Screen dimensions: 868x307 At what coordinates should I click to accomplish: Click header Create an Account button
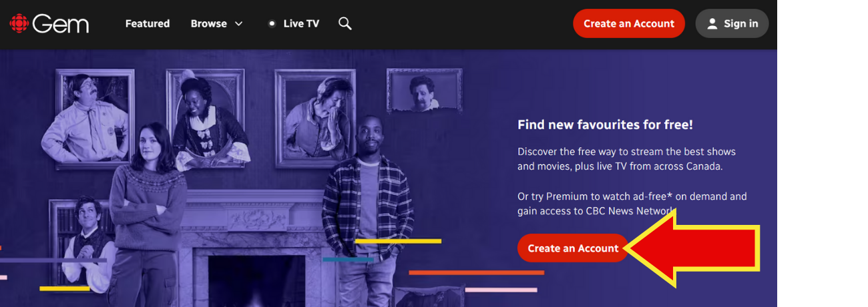(629, 23)
